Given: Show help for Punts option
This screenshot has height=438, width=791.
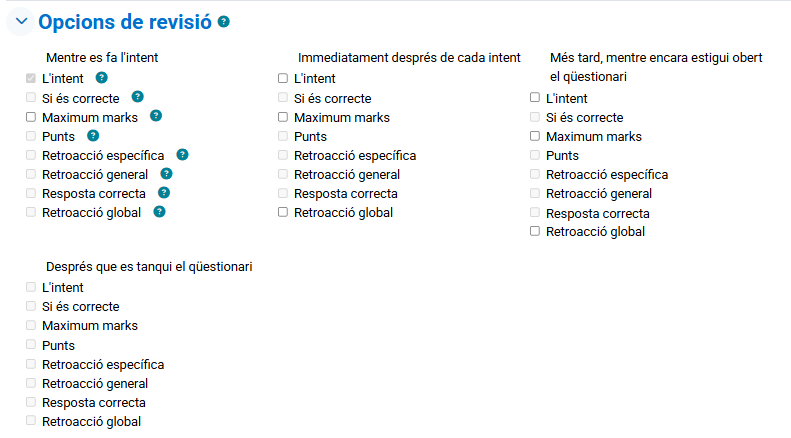Looking at the screenshot, I should pos(93,135).
